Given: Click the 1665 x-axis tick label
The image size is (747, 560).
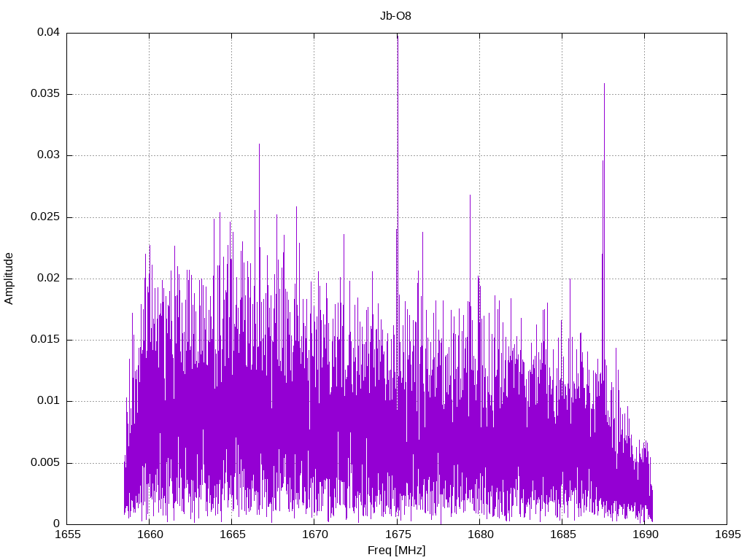Looking at the screenshot, I should coord(233,534).
